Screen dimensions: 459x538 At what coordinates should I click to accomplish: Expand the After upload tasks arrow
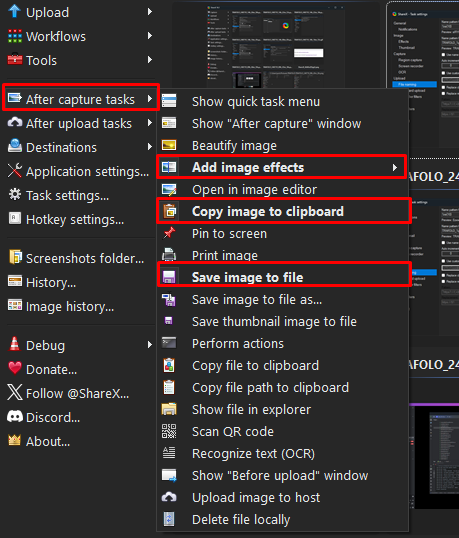tap(150, 123)
